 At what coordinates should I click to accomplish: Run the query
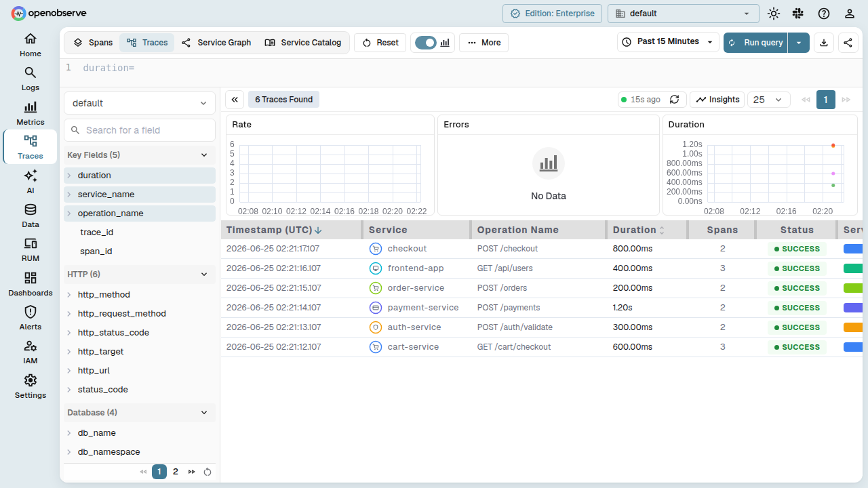click(755, 43)
